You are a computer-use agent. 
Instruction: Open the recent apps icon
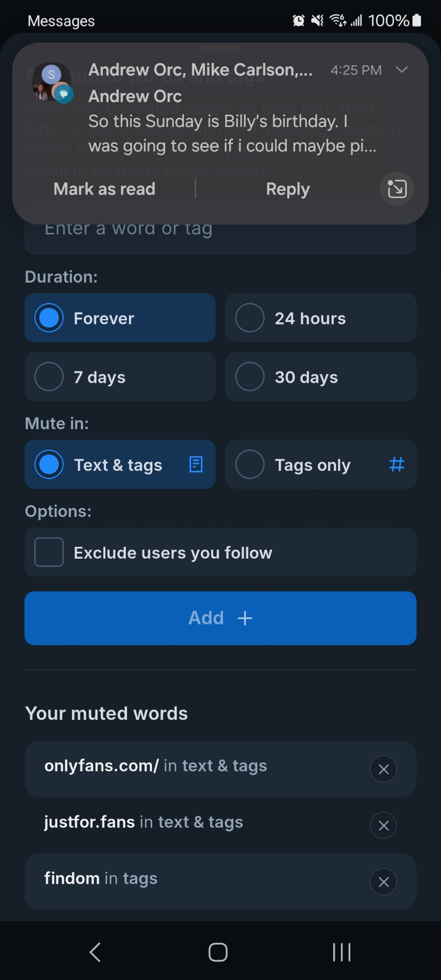342,952
